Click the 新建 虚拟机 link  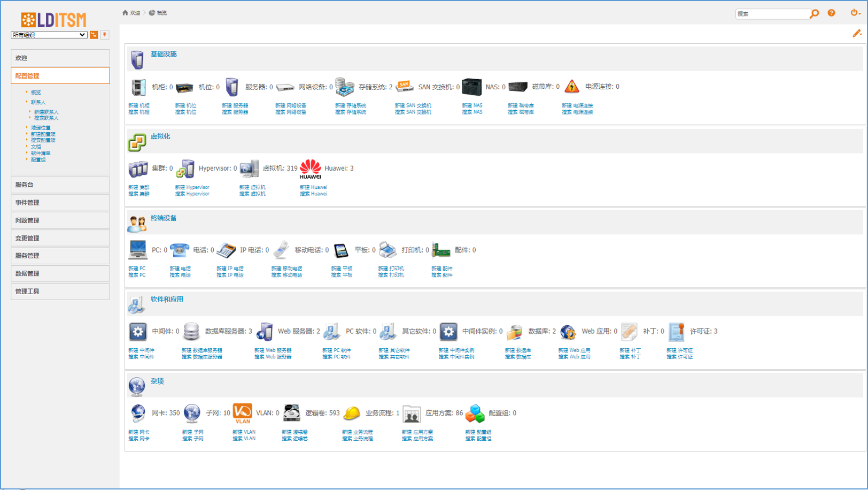[x=252, y=187]
